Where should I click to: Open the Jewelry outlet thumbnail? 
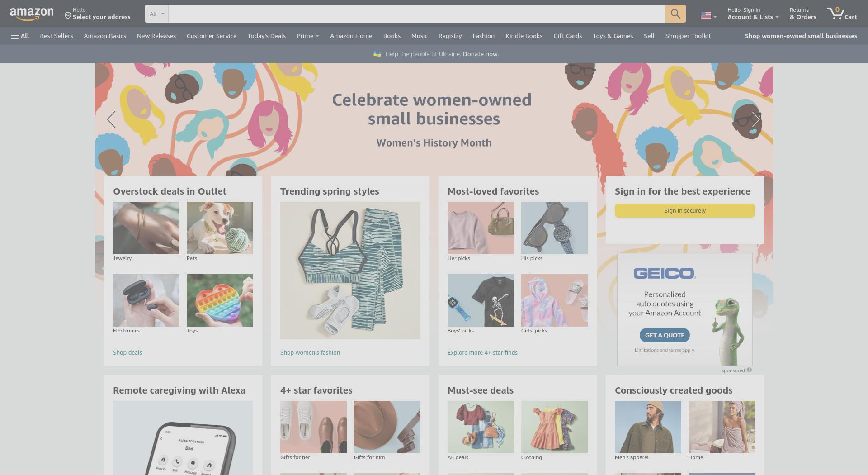(146, 228)
